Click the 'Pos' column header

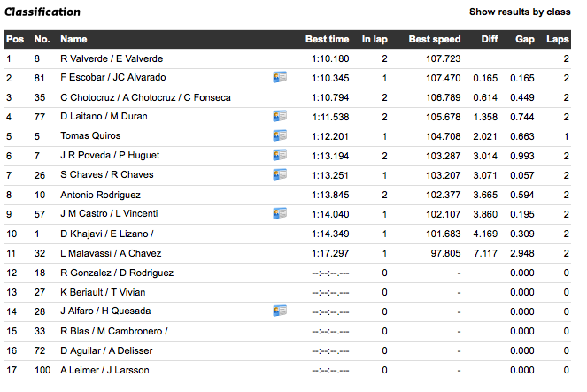coord(14,39)
